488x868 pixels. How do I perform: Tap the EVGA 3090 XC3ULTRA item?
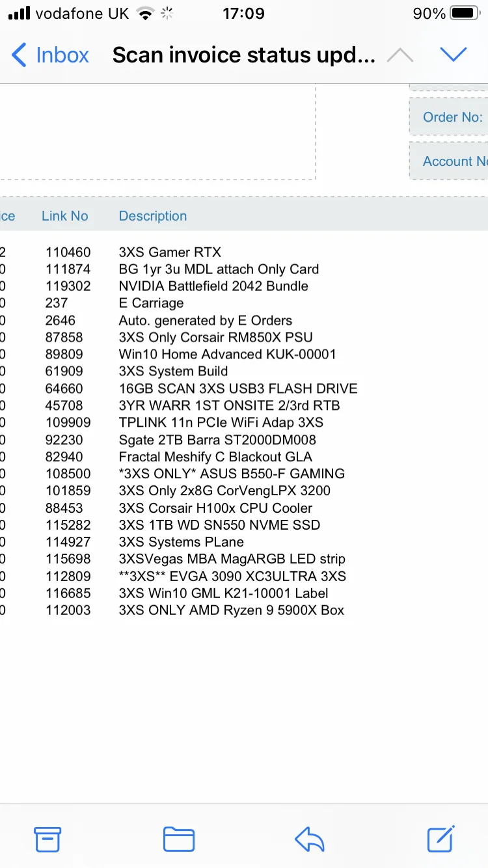(x=232, y=576)
